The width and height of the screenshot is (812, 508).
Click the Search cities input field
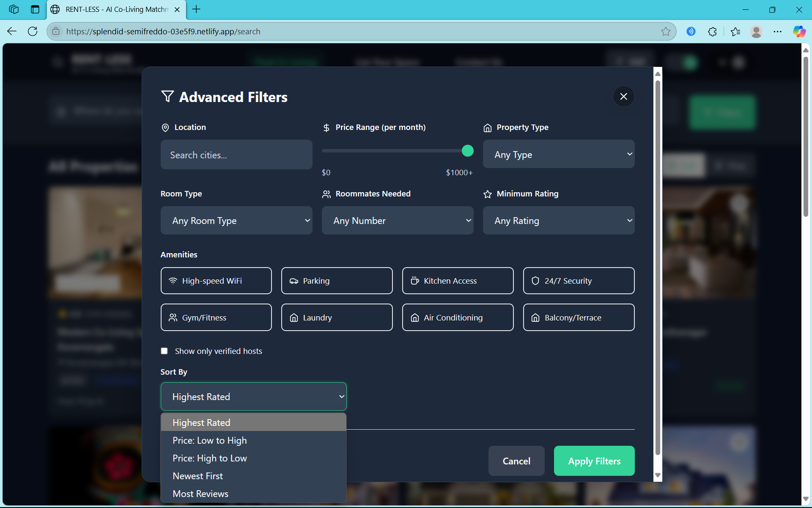[x=236, y=155]
